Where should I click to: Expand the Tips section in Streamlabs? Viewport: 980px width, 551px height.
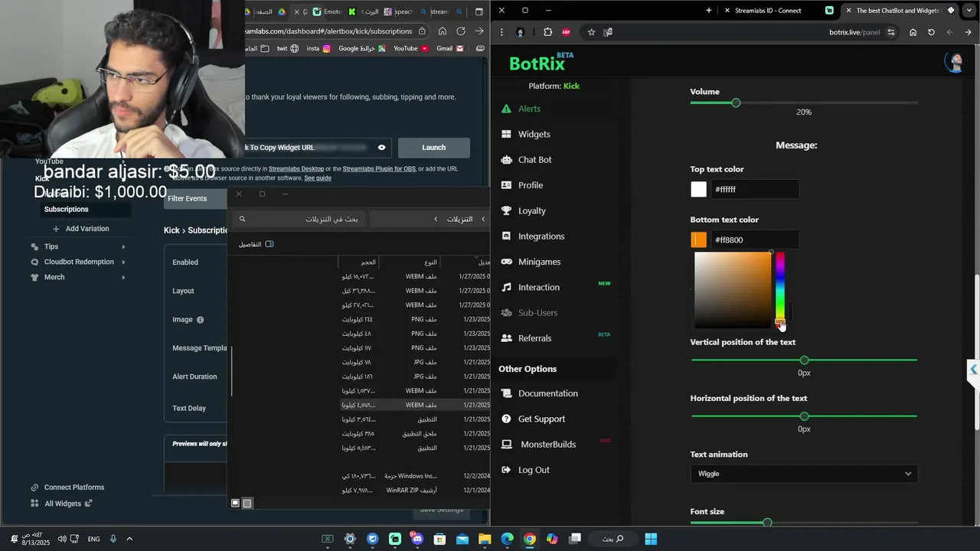tap(77, 246)
